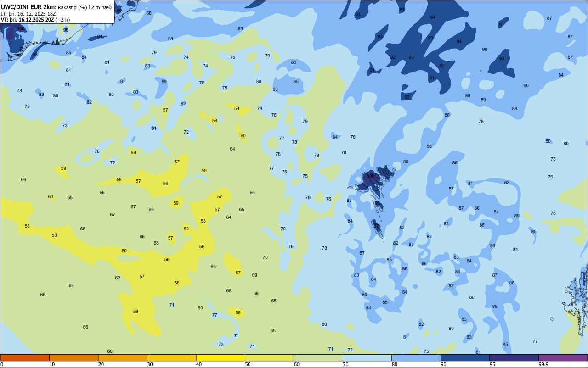Select the 30–40 amber legend swatch

pos(171,357)
